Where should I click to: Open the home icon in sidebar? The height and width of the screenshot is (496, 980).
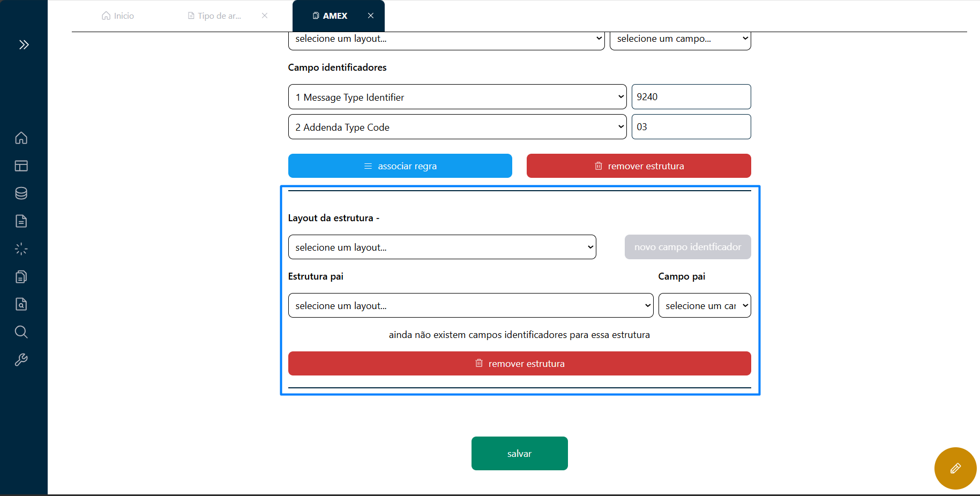pos(21,138)
